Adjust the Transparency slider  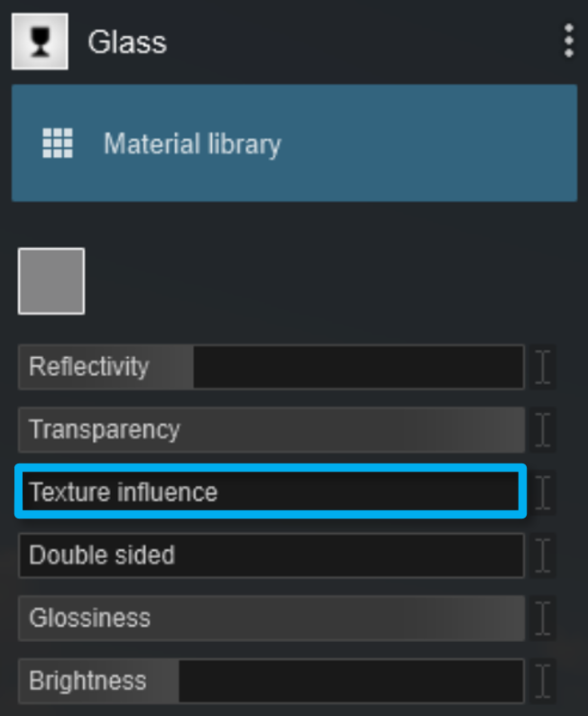pyautogui.click(x=271, y=430)
